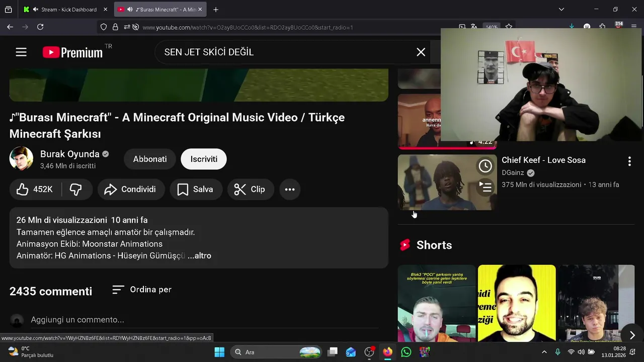The width and height of the screenshot is (644, 362).
Task: Open weather widget 0°C Parçalı bulutlu
Action: point(31,352)
